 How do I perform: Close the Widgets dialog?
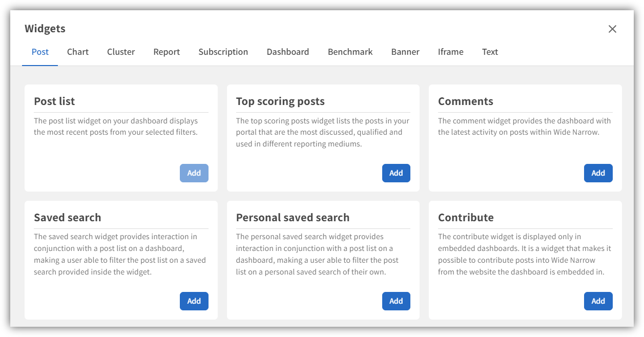612,29
